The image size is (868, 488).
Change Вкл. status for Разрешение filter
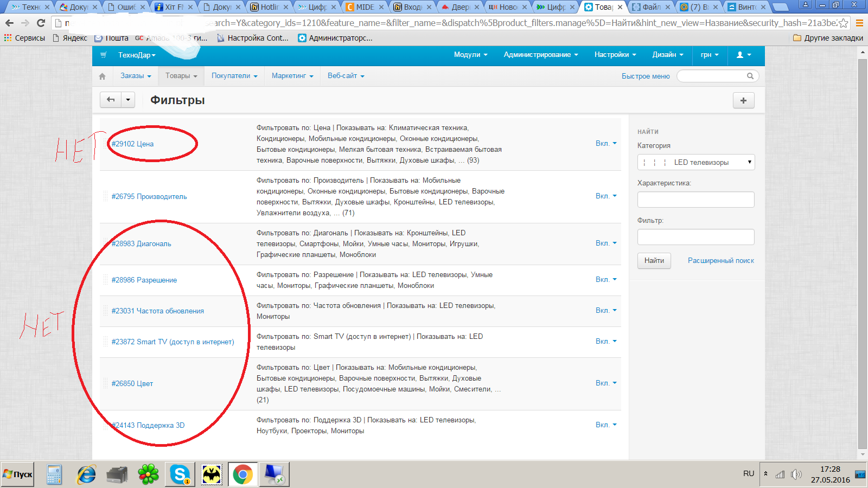(x=606, y=280)
